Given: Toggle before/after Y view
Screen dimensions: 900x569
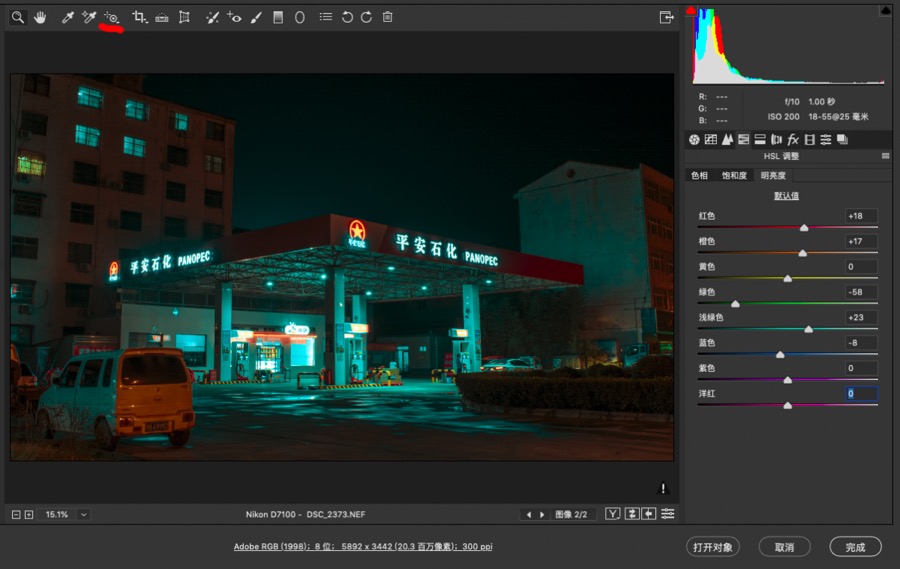Looking at the screenshot, I should click(612, 514).
